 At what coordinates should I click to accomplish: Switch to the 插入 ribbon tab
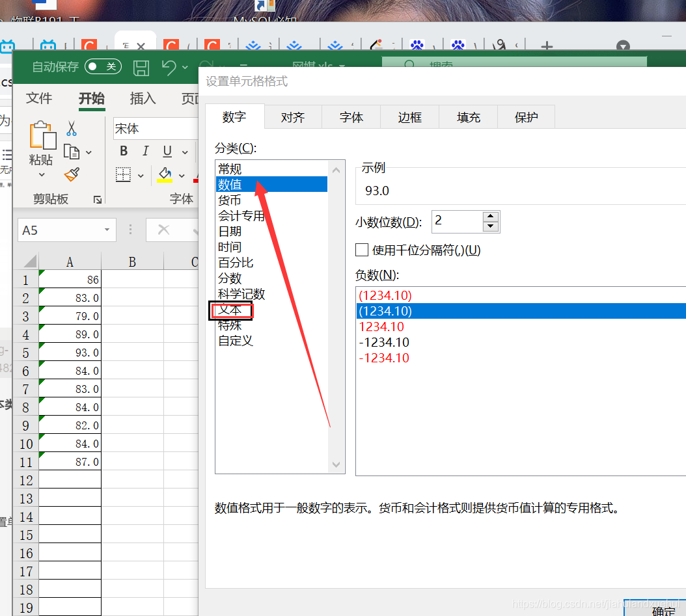pos(143,98)
